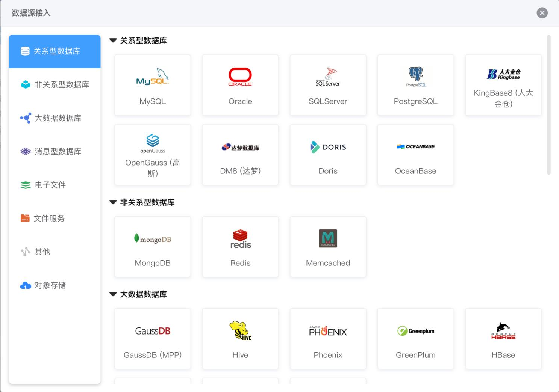The height and width of the screenshot is (392, 559).
Task: Click the 大数据数据库 section heading
Action: tap(143, 294)
